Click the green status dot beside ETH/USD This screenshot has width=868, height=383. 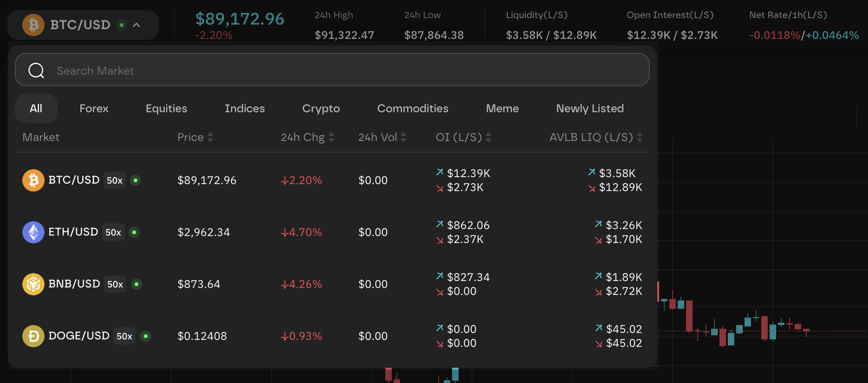tap(134, 232)
